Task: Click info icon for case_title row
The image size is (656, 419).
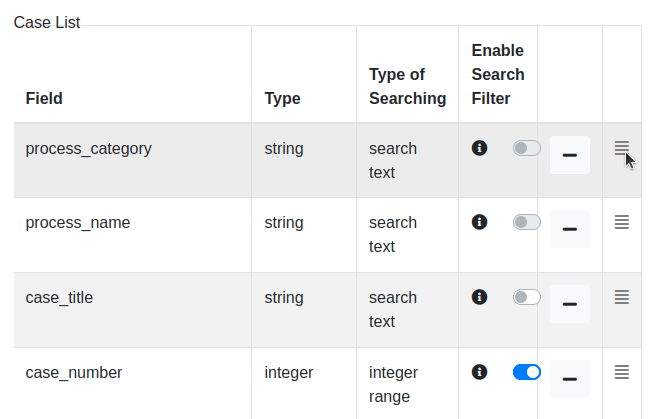Action: [479, 297]
